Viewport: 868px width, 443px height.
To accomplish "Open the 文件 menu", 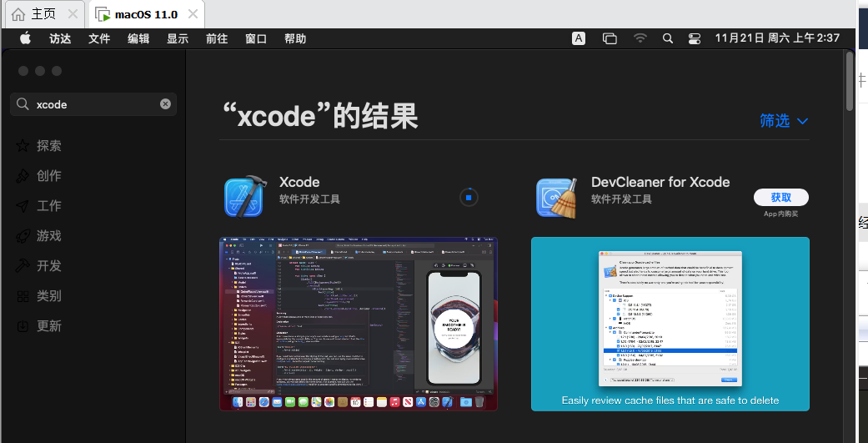I will (x=99, y=38).
